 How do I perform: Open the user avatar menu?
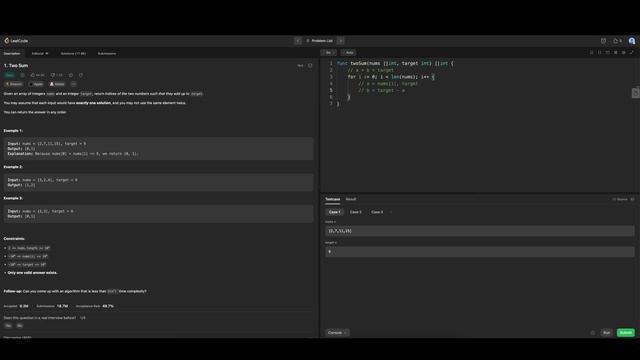(x=632, y=41)
